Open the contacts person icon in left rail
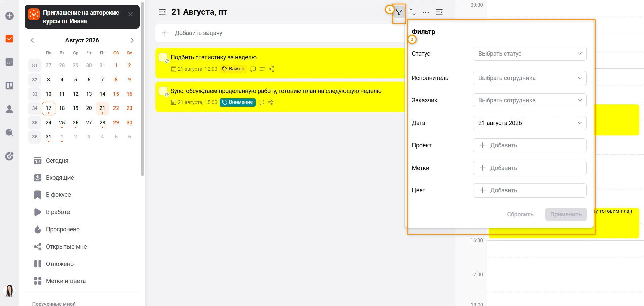 (10, 109)
